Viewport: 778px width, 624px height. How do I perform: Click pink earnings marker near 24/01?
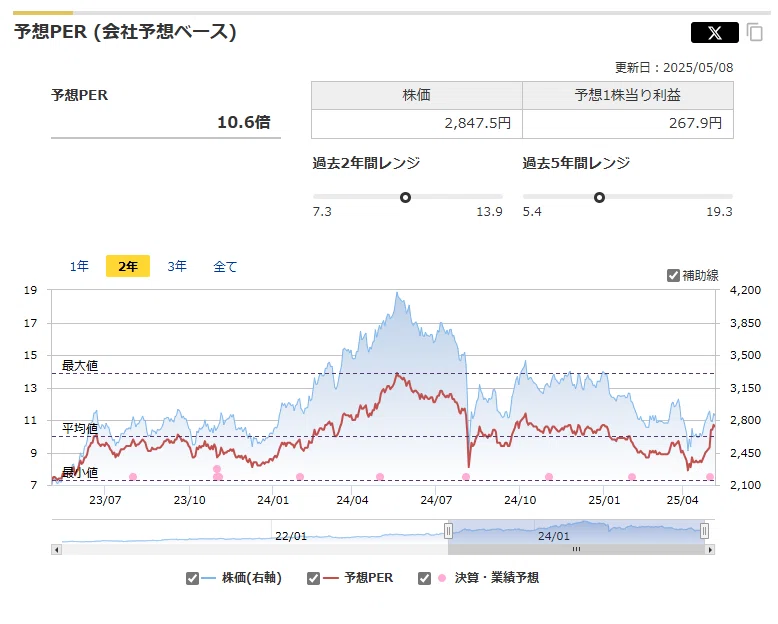pos(300,477)
